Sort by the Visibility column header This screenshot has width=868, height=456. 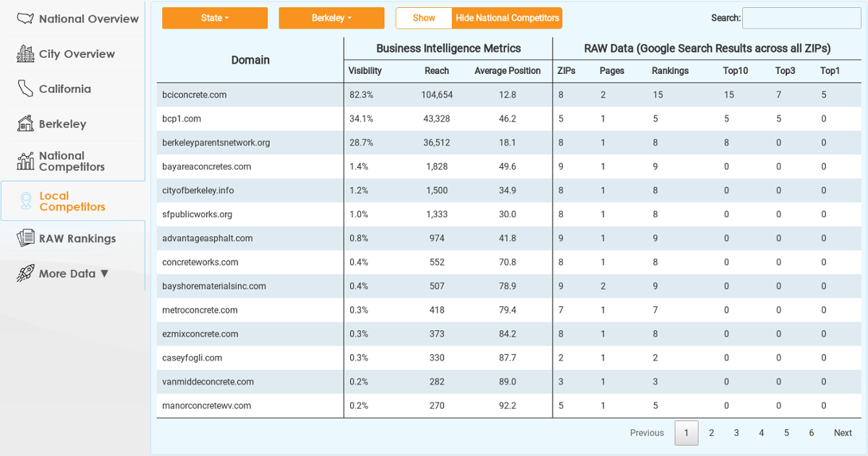click(x=365, y=71)
